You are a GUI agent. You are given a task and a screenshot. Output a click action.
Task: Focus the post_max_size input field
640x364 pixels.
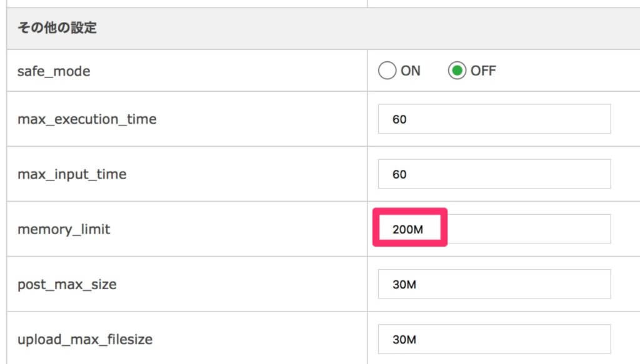pyautogui.click(x=494, y=283)
